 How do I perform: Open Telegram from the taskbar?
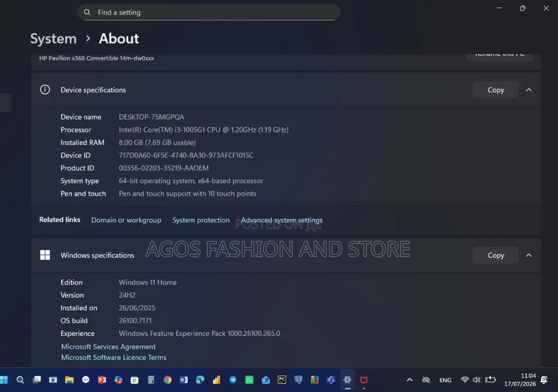(x=233, y=380)
